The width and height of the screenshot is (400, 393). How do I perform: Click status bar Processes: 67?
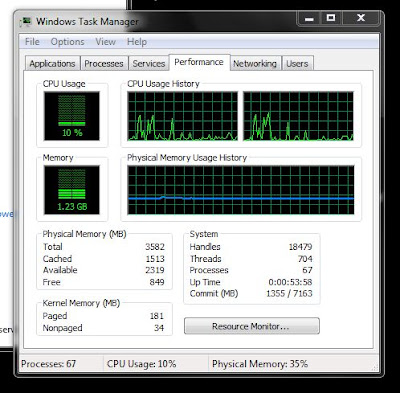coord(48,364)
